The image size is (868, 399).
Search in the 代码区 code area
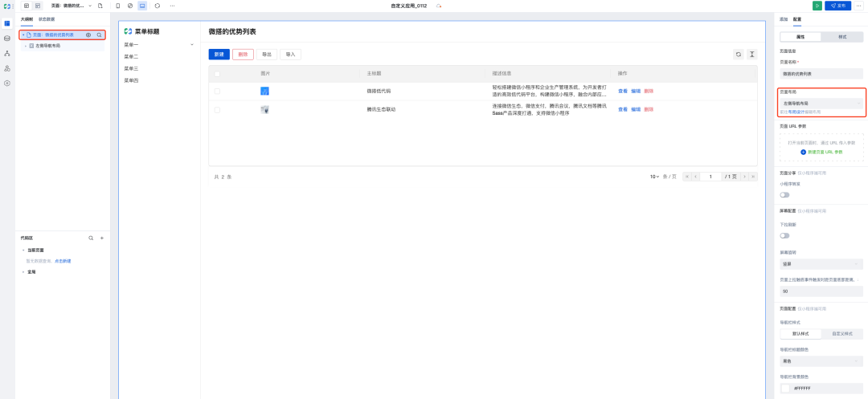click(92, 238)
